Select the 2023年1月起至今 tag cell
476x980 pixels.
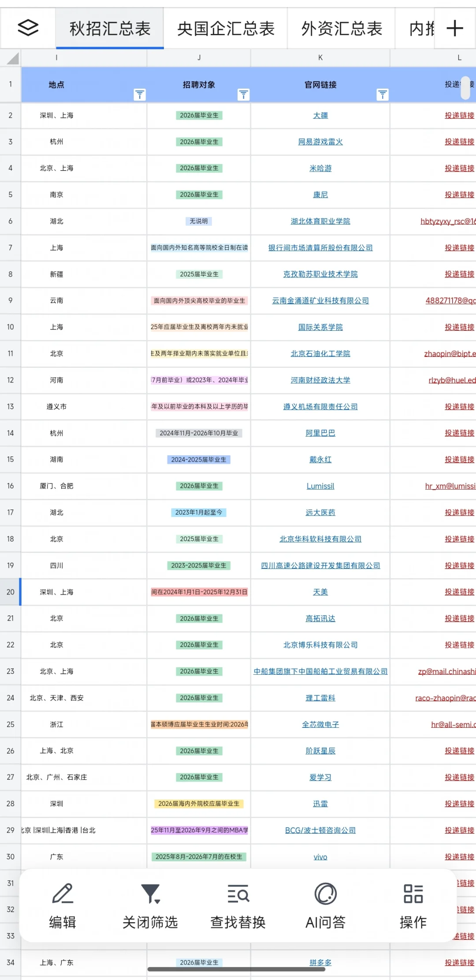199,512
